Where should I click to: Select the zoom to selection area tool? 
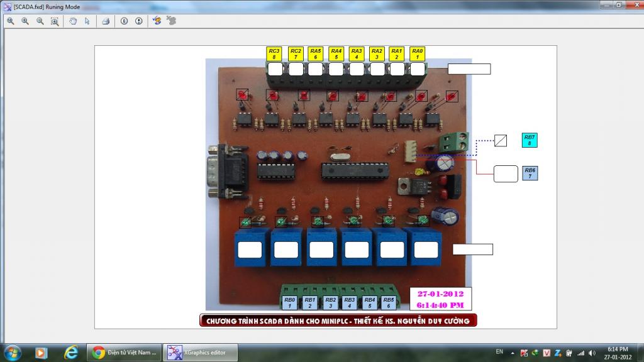[x=55, y=21]
